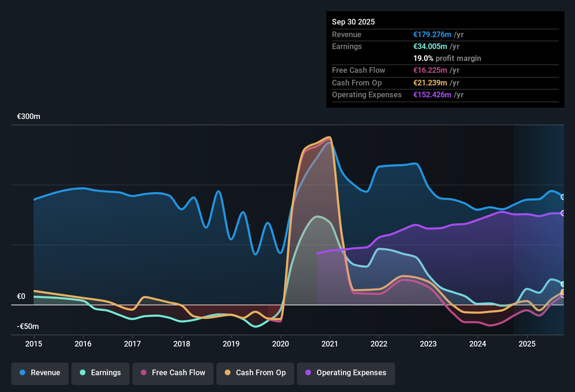Viewport: 575px width, 392px height.
Task: Select the Earnings endpoint marker on the chart
Action: pos(563,284)
